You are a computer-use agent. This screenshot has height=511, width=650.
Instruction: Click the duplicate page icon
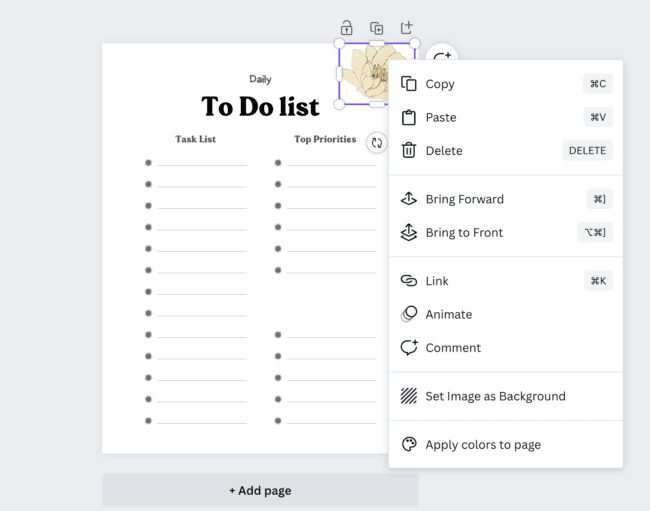click(x=376, y=28)
